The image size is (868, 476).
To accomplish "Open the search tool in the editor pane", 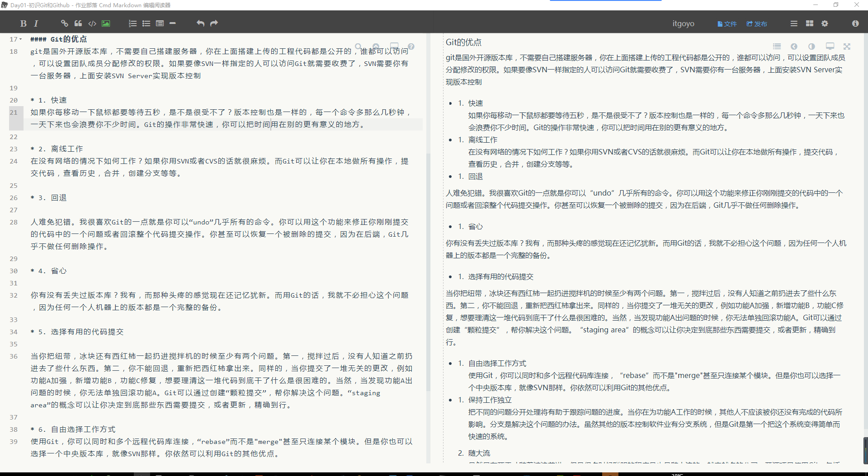I will [359, 47].
